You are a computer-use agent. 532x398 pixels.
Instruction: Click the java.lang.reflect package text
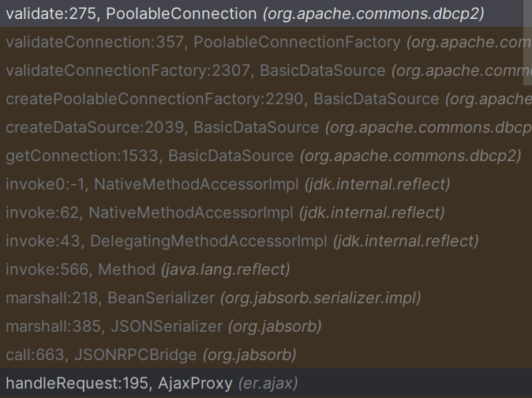click(x=226, y=269)
